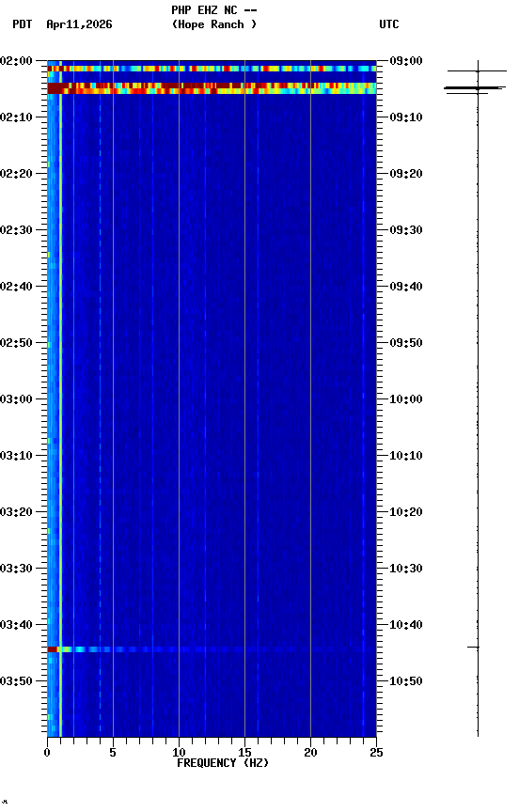Image resolution: width=519 pixels, height=812 pixels.
Task: Click the station title "PHP EHZ NC --"
Action: [x=214, y=9]
